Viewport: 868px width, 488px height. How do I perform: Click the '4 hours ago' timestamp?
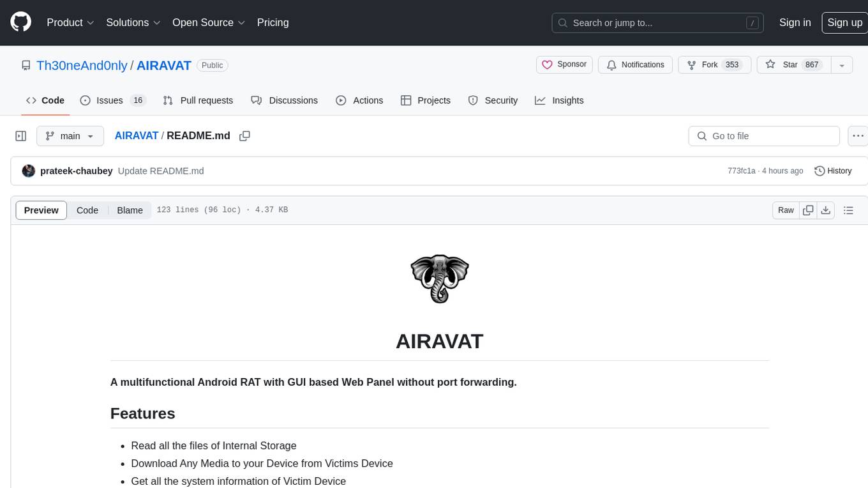tap(782, 171)
